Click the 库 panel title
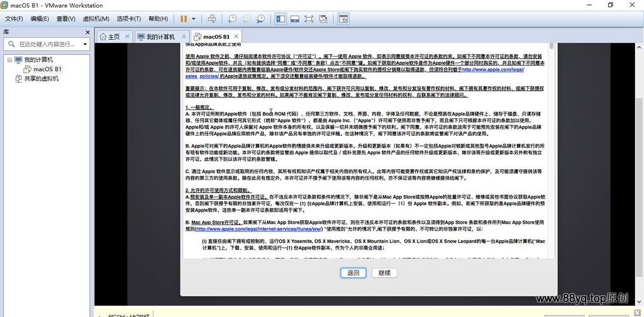The width and height of the screenshot is (644, 317). (x=6, y=32)
